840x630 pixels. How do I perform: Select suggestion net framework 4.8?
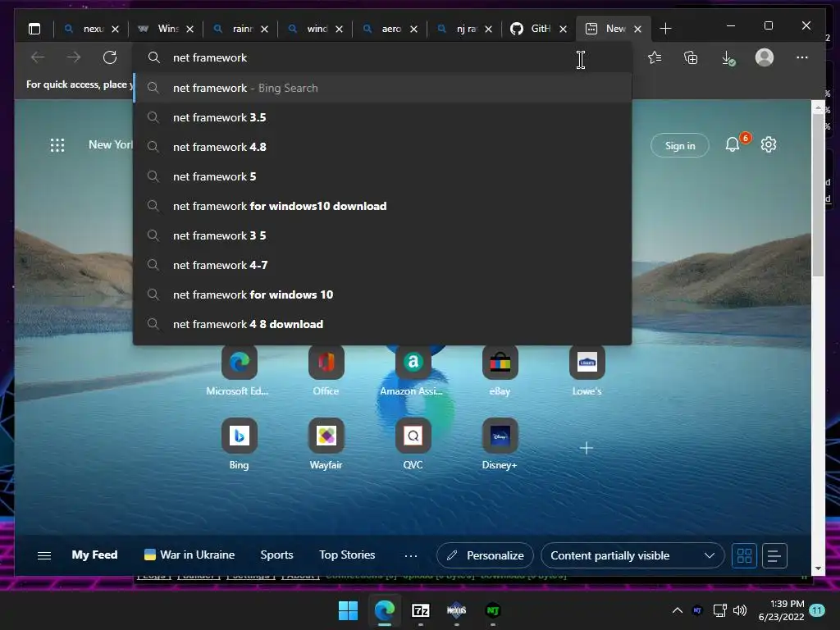382,147
